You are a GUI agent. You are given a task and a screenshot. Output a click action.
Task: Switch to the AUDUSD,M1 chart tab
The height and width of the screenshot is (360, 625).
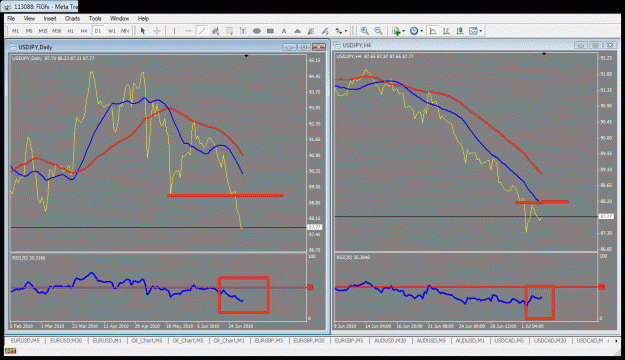pos(470,340)
